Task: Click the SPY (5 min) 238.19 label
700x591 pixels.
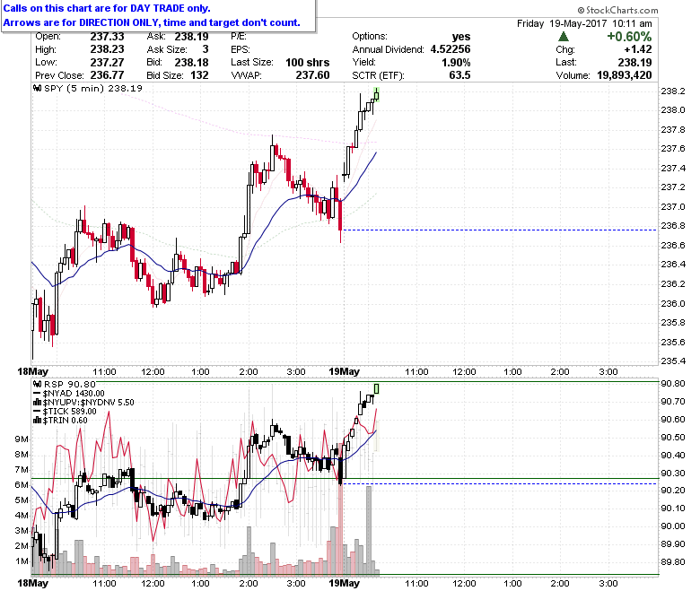Action: 93,88
